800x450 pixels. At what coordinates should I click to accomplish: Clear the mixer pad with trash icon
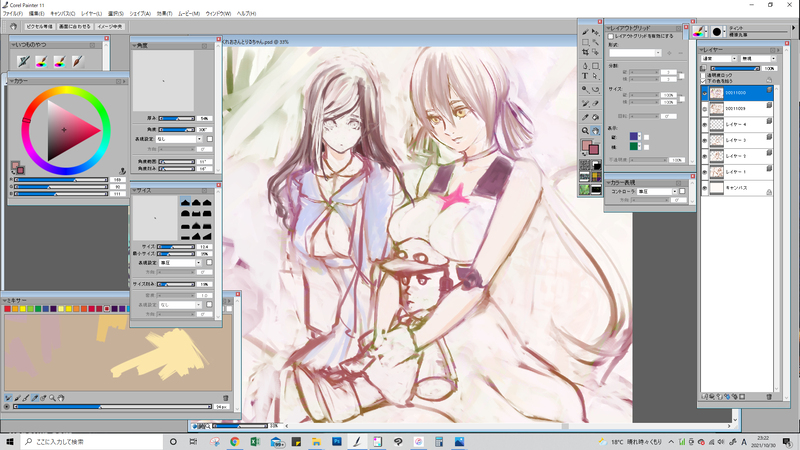(x=226, y=398)
